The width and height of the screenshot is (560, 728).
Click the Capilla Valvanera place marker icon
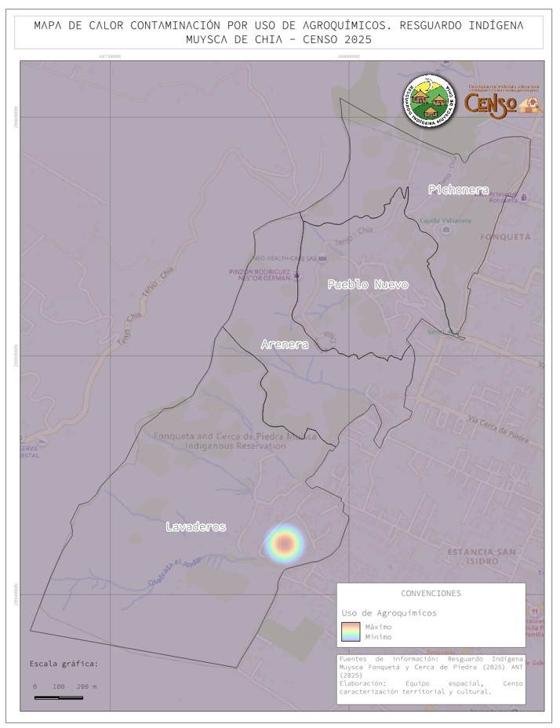point(446,230)
